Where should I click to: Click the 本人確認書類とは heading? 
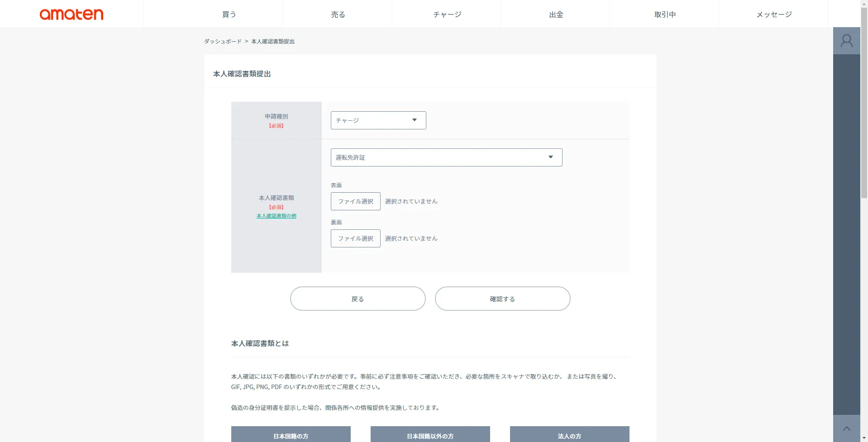click(x=260, y=343)
